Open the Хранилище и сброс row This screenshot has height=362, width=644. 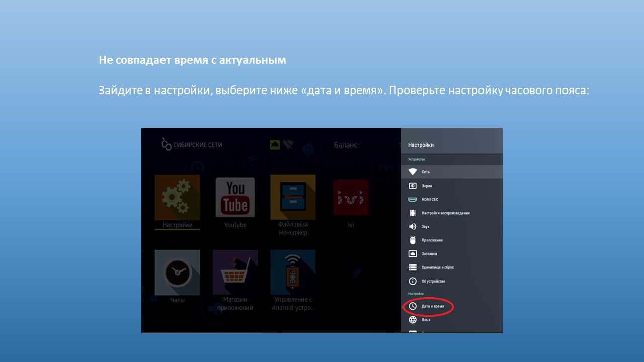pyautogui.click(x=452, y=267)
